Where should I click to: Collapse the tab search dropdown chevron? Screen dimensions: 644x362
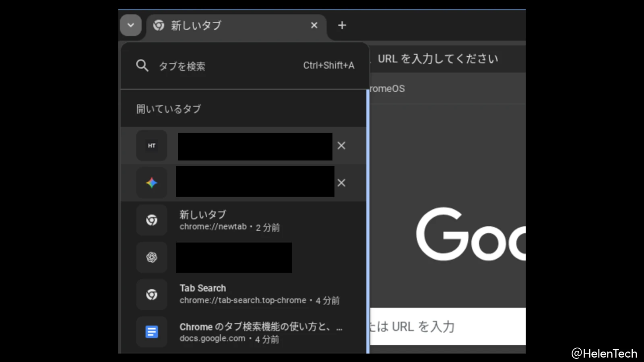(130, 25)
